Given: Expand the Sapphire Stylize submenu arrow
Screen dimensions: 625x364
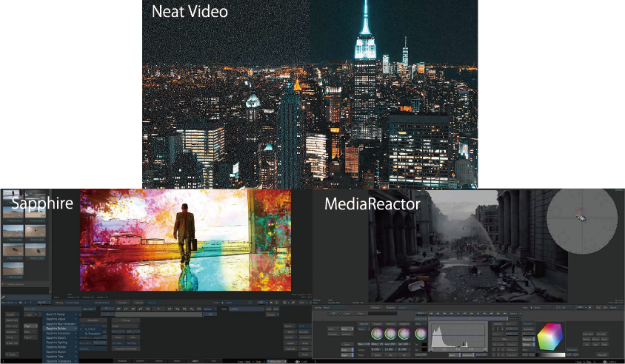Looking at the screenshot, I should pos(76,351).
